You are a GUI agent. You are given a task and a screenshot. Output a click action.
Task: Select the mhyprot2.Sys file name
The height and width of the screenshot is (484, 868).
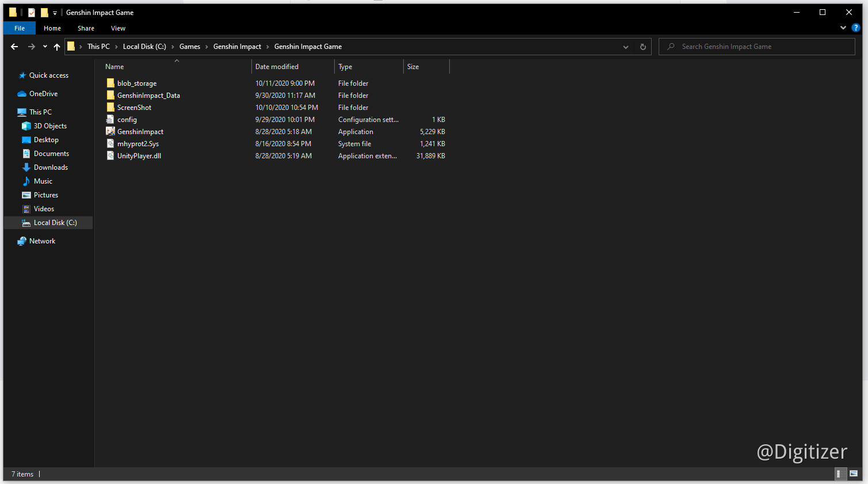[138, 144]
